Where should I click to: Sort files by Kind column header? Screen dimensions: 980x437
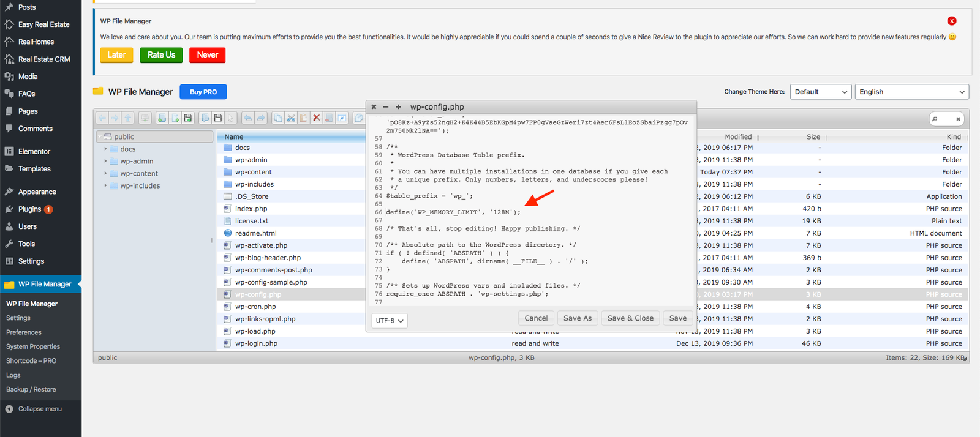point(954,137)
